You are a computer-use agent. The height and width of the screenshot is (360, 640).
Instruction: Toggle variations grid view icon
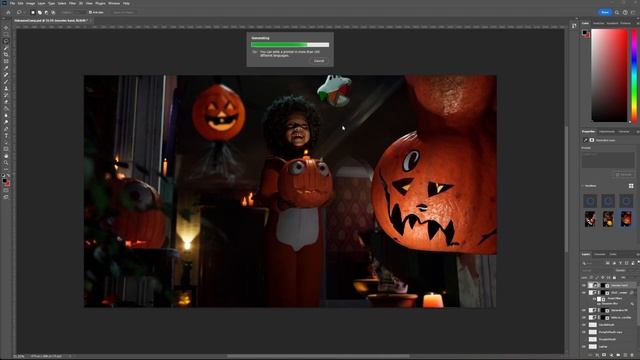pyautogui.click(x=631, y=186)
